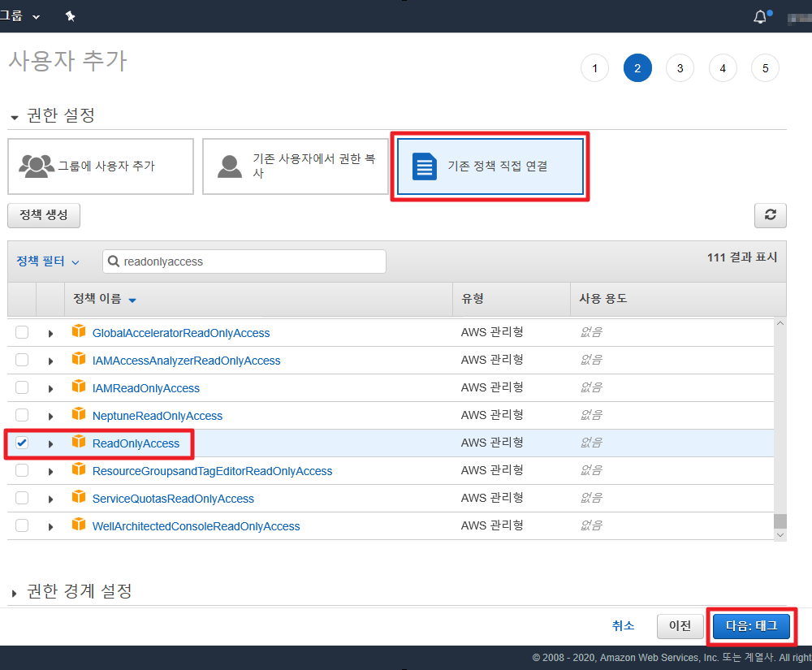Select the IAMReadOnlyAccess checkbox

point(22,387)
